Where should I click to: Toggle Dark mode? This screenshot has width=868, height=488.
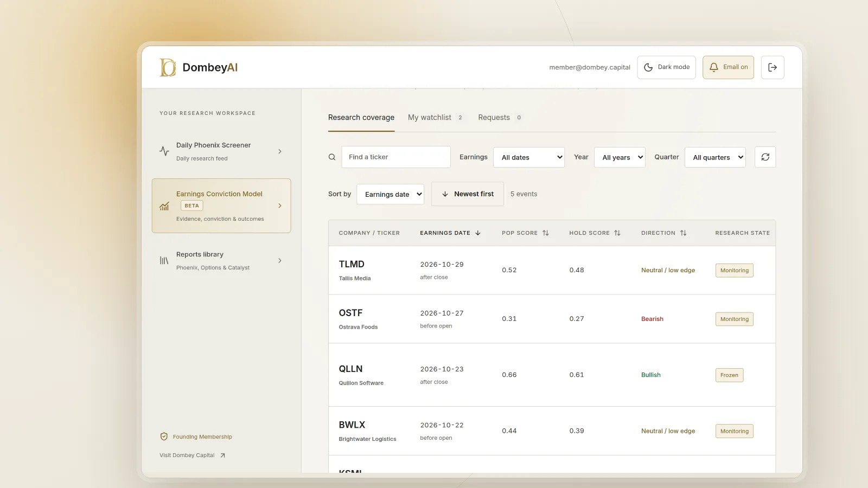coord(666,67)
